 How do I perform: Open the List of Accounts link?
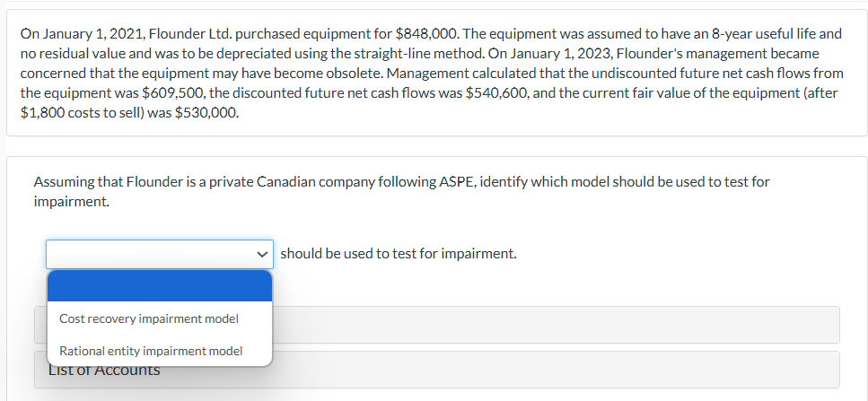click(104, 370)
